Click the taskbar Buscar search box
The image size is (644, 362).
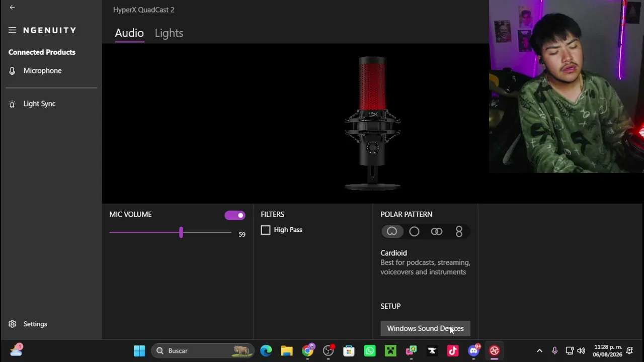pyautogui.click(x=202, y=350)
